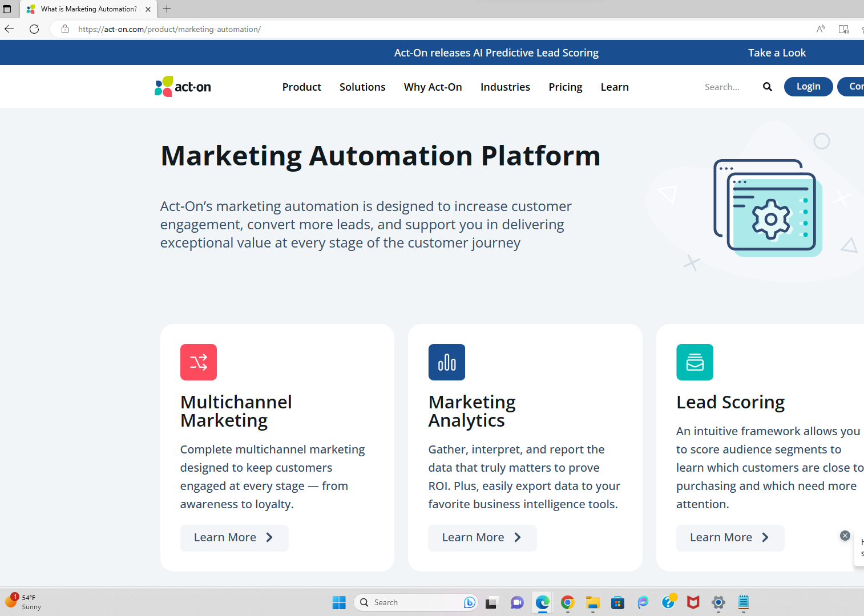
Task: Click the Bing icon in taskbar search
Action: point(470,602)
